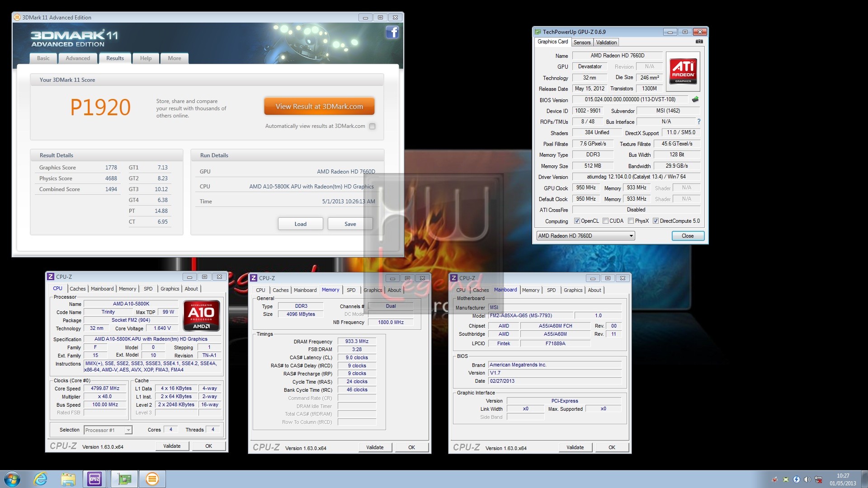Screen dimensions: 868x488
Task: Click the AMD A10 processor logo in CPU-Z
Action: tap(202, 316)
